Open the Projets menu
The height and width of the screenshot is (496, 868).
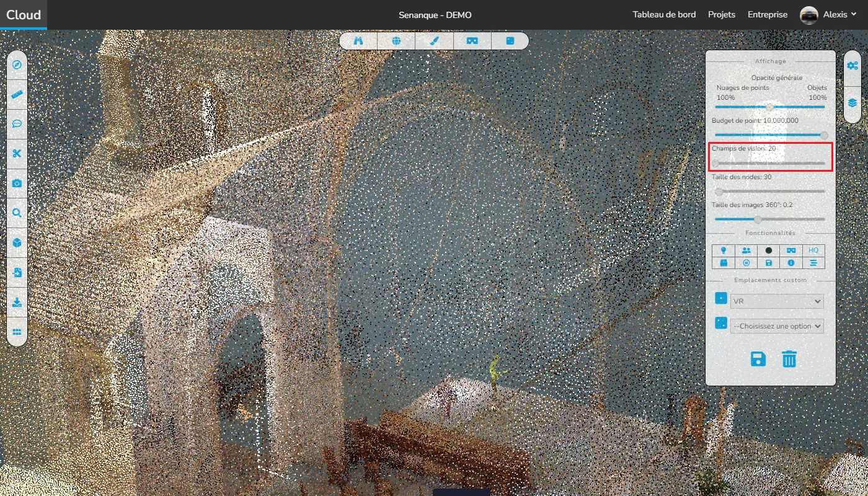[722, 15]
